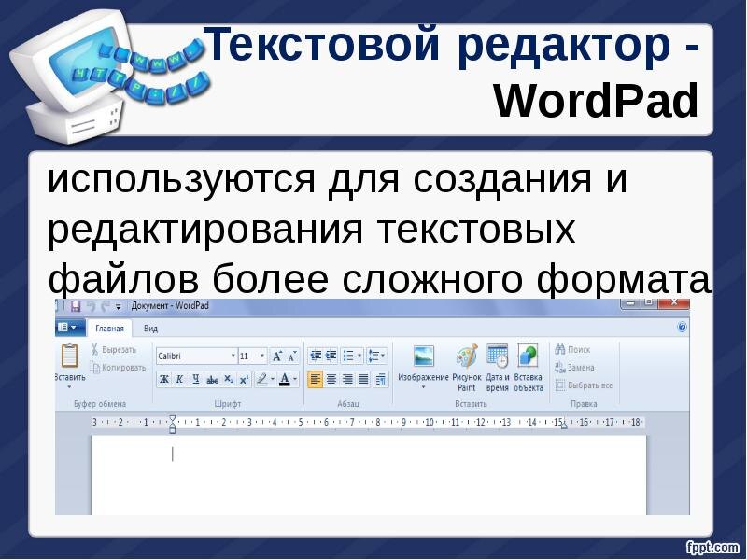Image resolution: width=747 pixels, height=560 pixels.
Task: Click the Вставить clipboard paste icon
Action: point(69,356)
